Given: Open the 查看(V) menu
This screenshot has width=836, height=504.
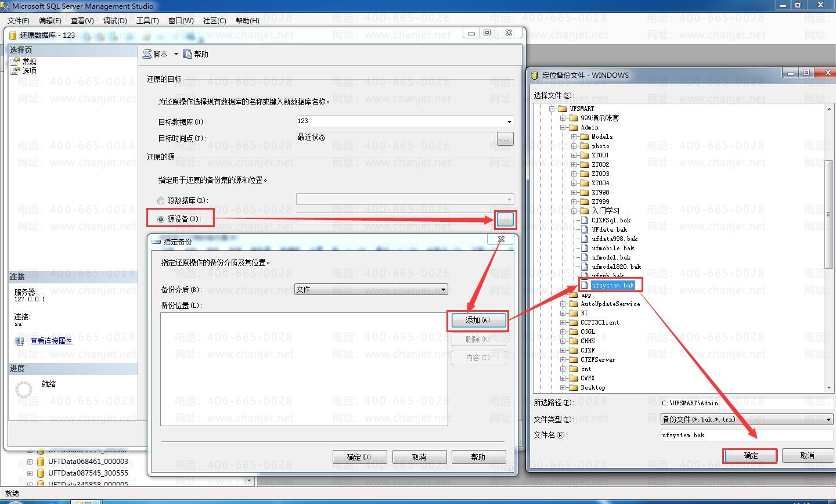Looking at the screenshot, I should pos(82,20).
